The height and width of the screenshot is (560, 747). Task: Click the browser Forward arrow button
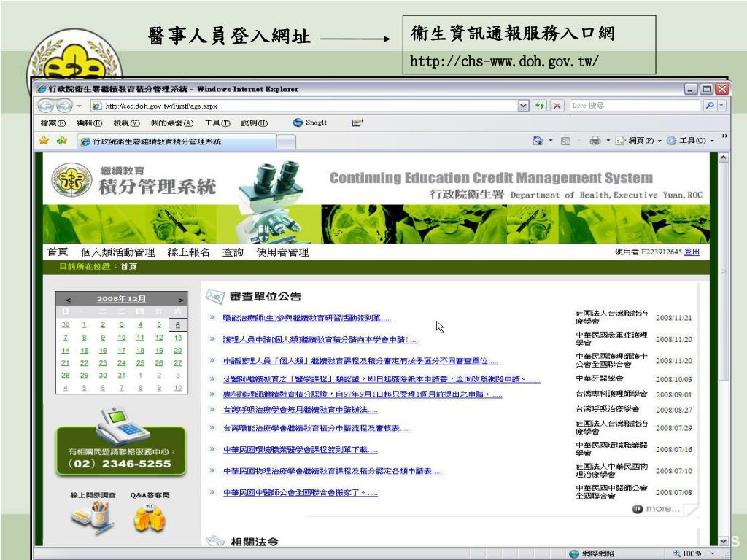64,106
